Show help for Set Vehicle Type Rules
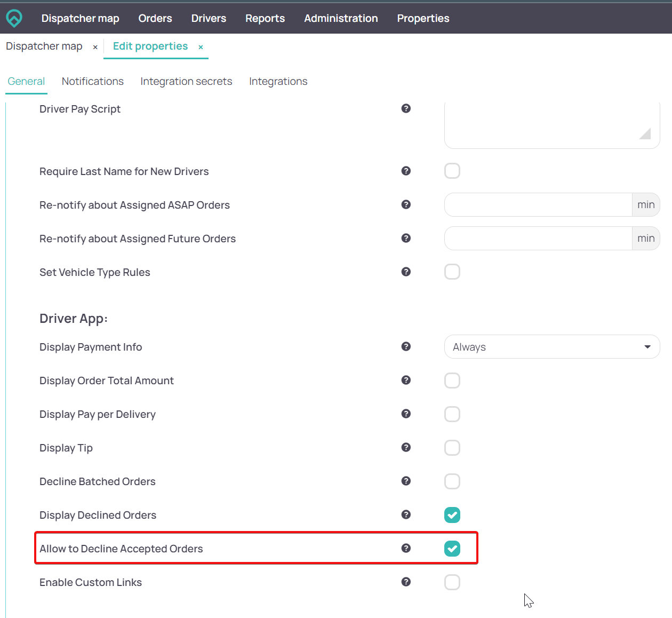672x618 pixels. tap(406, 272)
